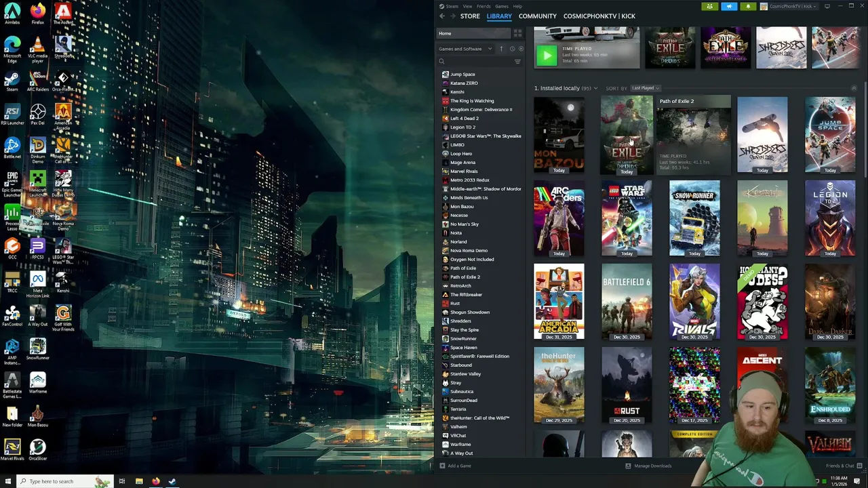Open the American Arcadia game cover

click(559, 302)
